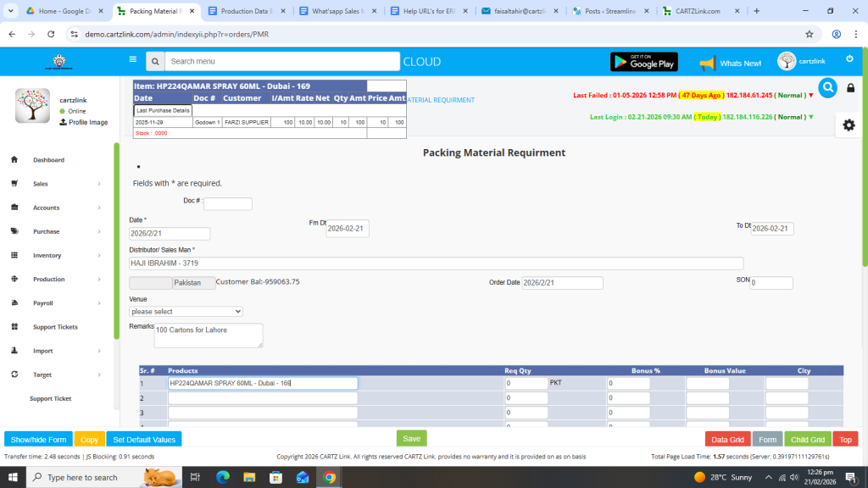This screenshot has height=488, width=868.
Task: Open the Venue please select dropdown
Action: click(x=186, y=312)
